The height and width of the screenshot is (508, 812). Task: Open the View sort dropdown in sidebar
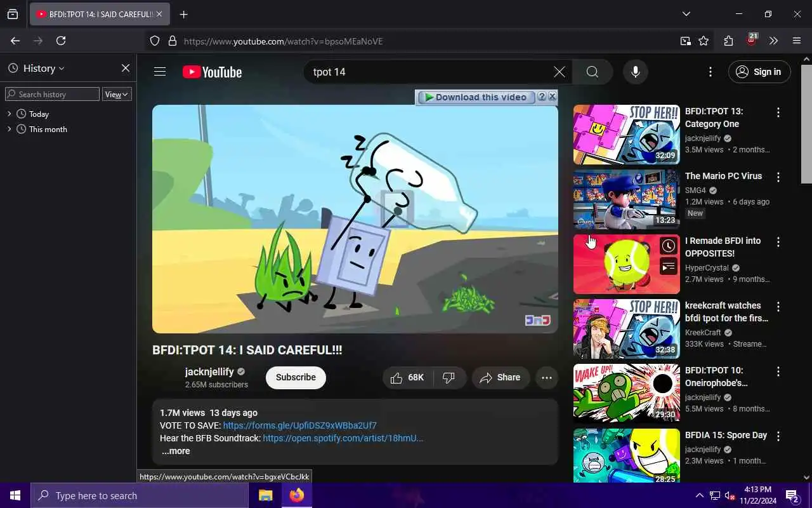pyautogui.click(x=117, y=94)
